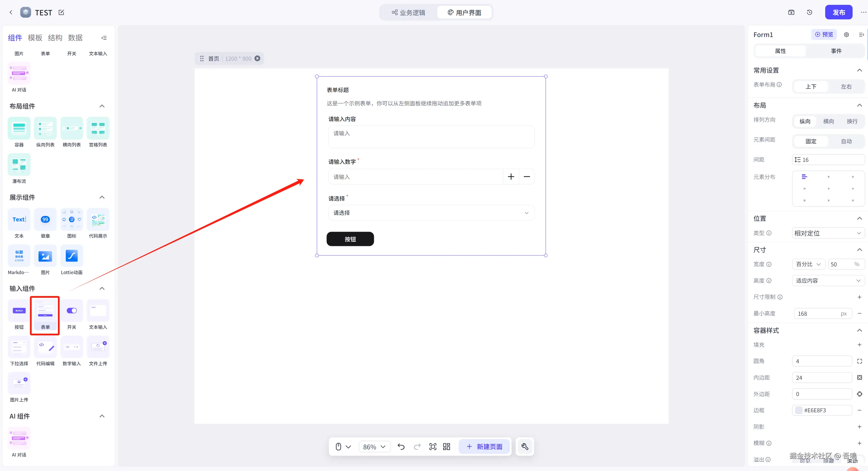Click the Form1 settings gear icon
This screenshot has height=471, width=868.
(x=846, y=35)
